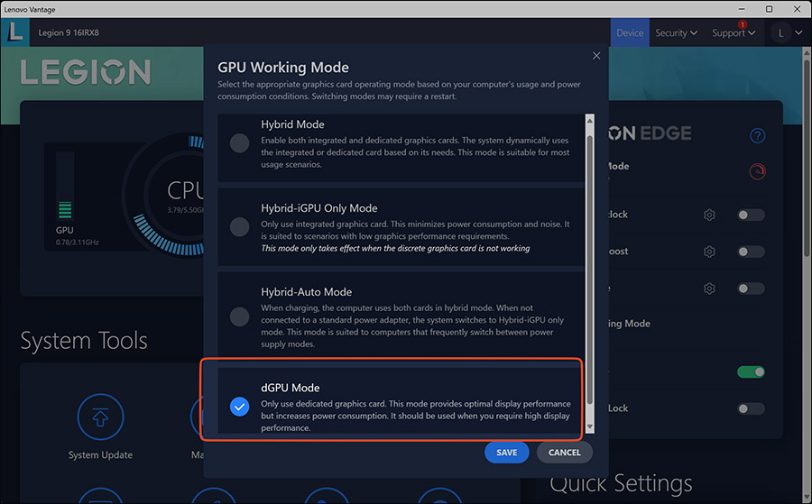The height and width of the screenshot is (504, 812).
Task: Click the red Support notification badge
Action: click(x=743, y=24)
